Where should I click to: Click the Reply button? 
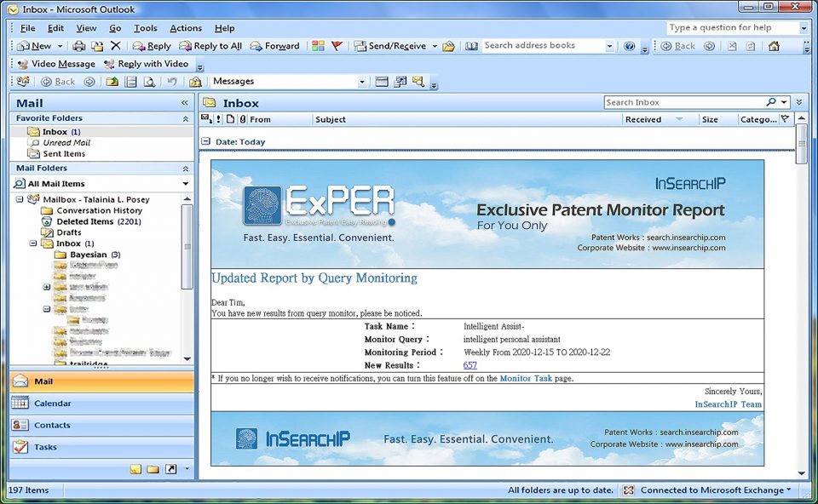pos(152,46)
